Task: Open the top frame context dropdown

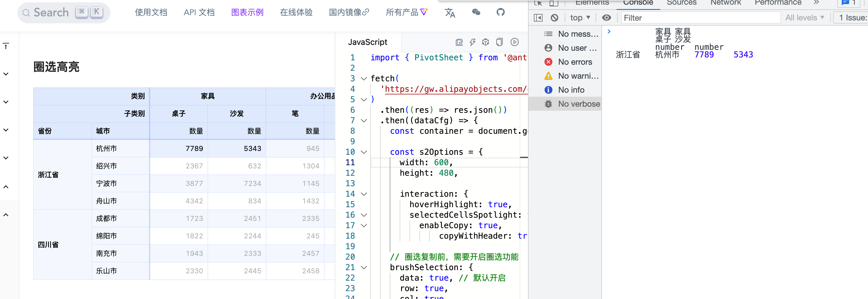Action: [x=580, y=17]
